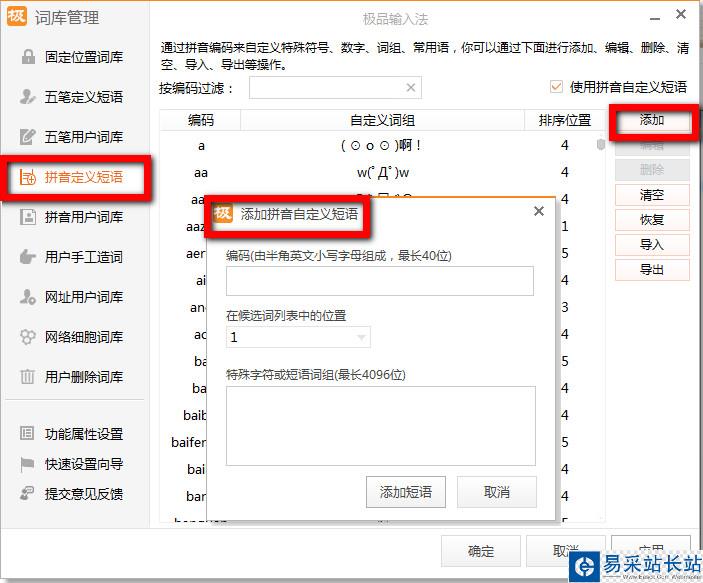
Task: Click the 删除 button in right panel
Action: tap(652, 170)
